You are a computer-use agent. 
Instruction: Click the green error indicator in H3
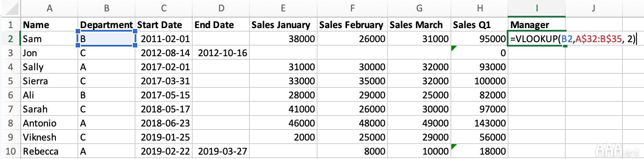tap(454, 48)
